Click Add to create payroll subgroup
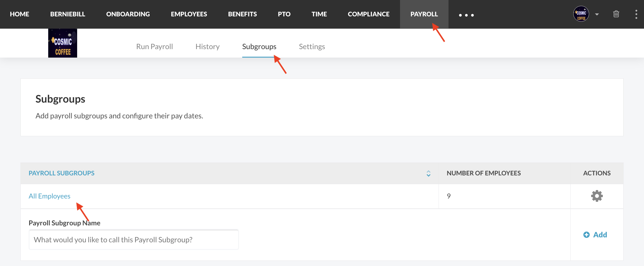644x266 pixels. pos(595,235)
